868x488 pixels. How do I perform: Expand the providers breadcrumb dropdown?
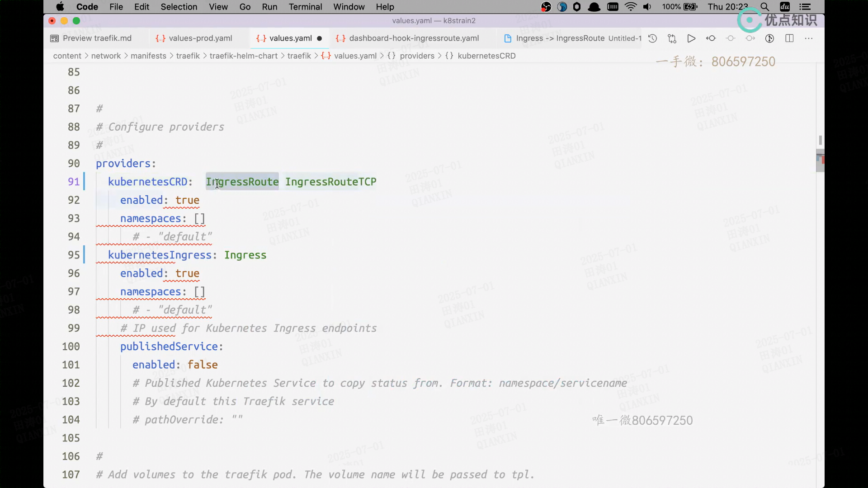(416, 56)
